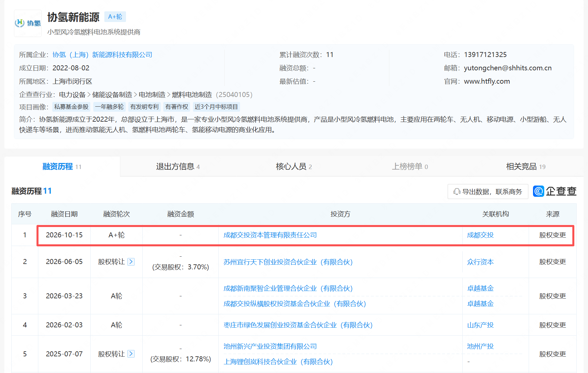
Task: Open the 上榜榜单 tab
Action: (x=410, y=166)
